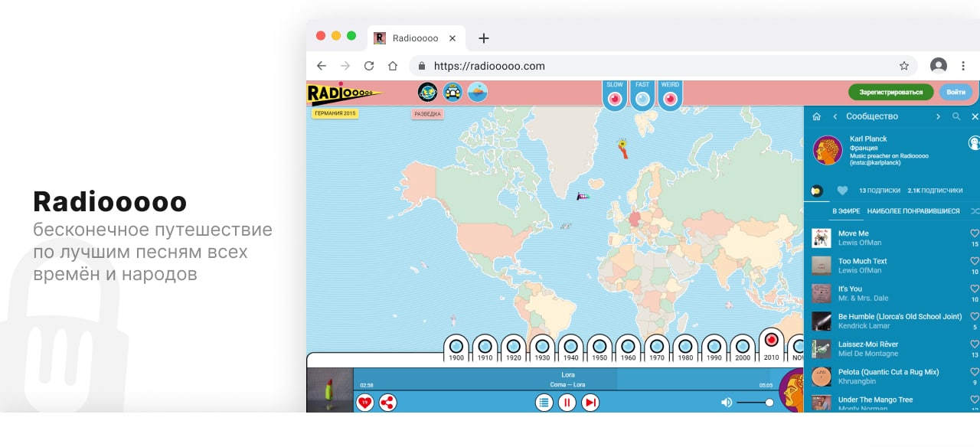Open Move Me album cover
This screenshot has width=980, height=447.
[x=822, y=238]
